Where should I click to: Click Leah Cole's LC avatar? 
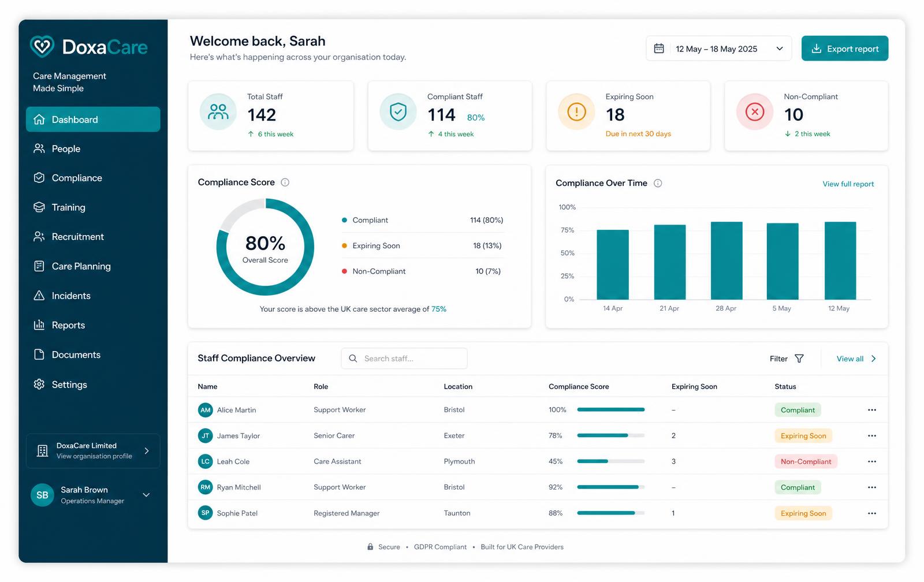tap(206, 461)
